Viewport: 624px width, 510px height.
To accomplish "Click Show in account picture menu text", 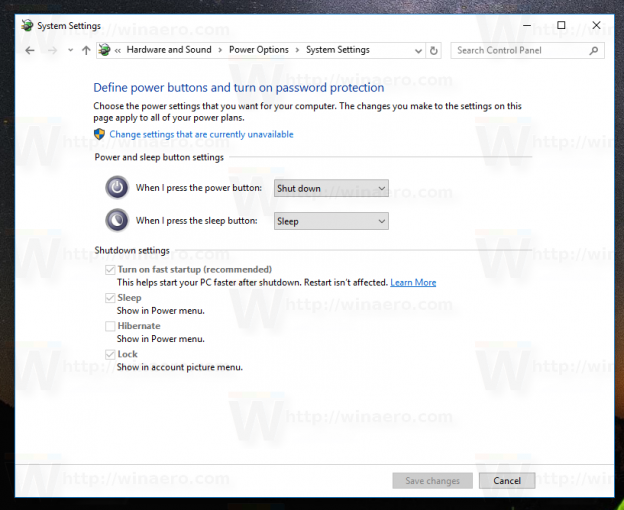I will coord(179,367).
